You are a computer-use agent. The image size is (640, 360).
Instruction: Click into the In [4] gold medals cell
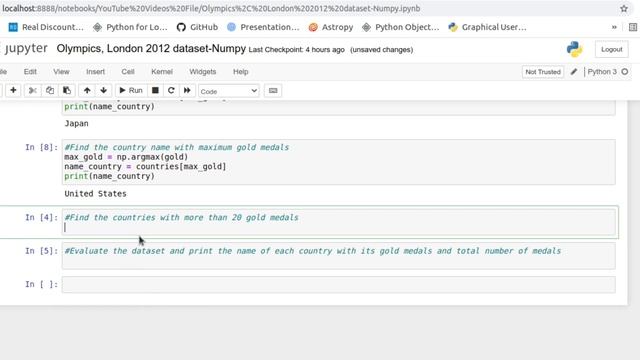[338, 222]
